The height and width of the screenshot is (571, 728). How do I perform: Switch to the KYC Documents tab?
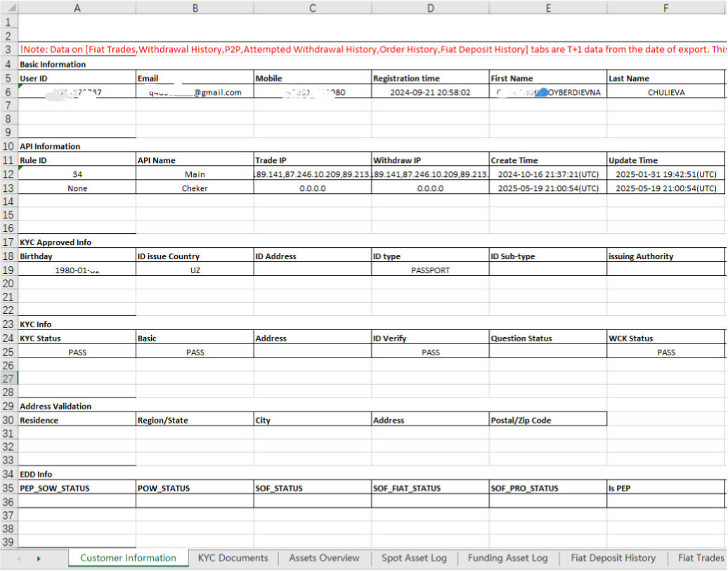point(233,558)
